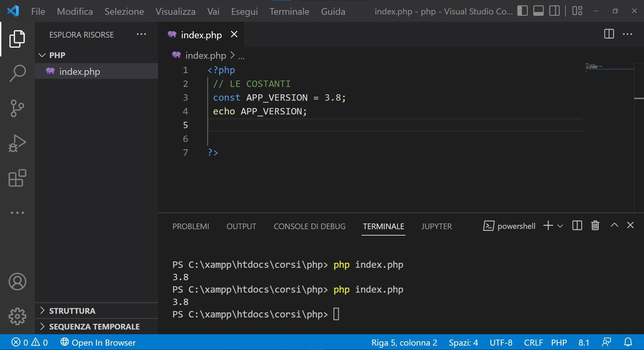
Task: Click the editor vertical scrollbar
Action: (639, 138)
